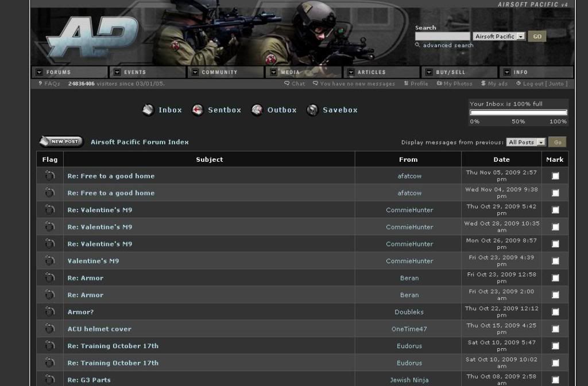Click the Profile icon
The height and width of the screenshot is (386, 588).
click(x=406, y=84)
